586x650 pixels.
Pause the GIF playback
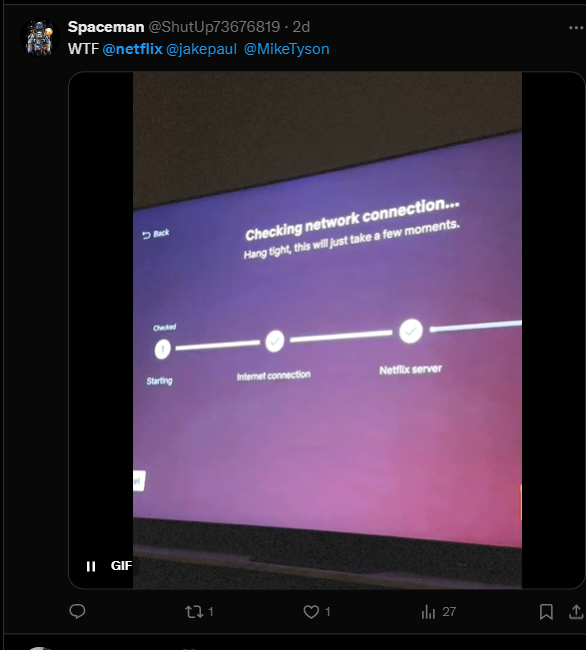[91, 566]
